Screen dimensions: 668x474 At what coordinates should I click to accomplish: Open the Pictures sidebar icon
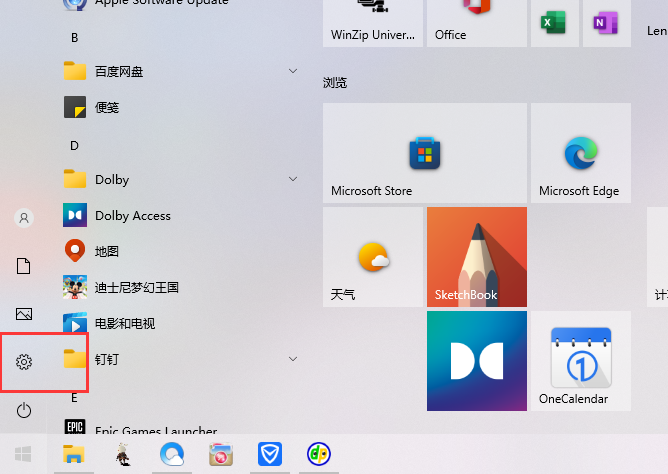tap(24, 314)
